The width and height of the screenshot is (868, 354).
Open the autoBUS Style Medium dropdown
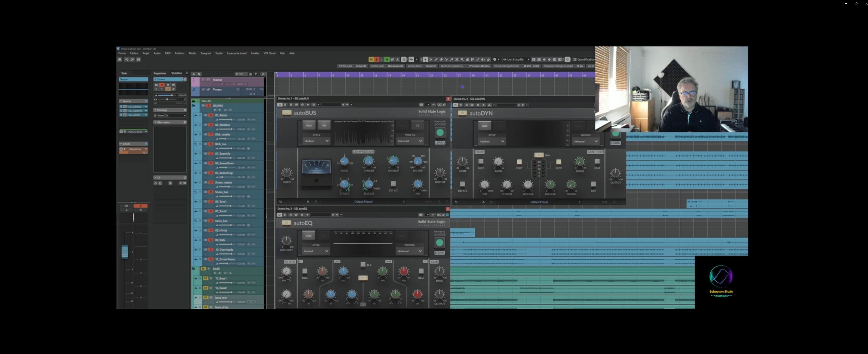(x=316, y=141)
